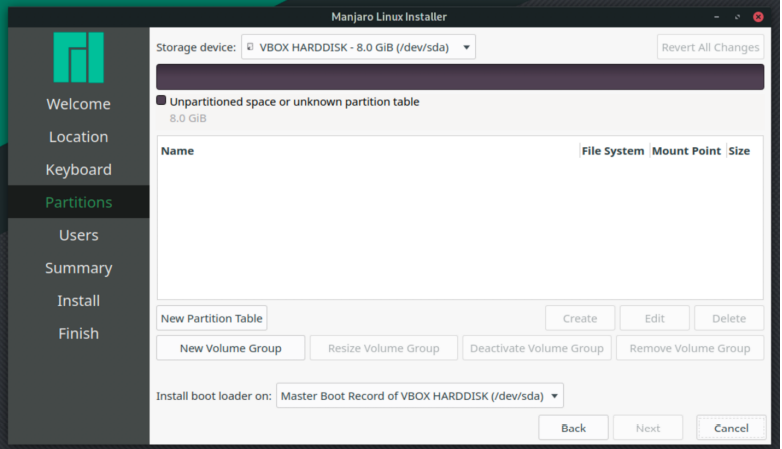The image size is (782, 449).
Task: Click the purple unpartitioned space legend square
Action: (x=161, y=100)
